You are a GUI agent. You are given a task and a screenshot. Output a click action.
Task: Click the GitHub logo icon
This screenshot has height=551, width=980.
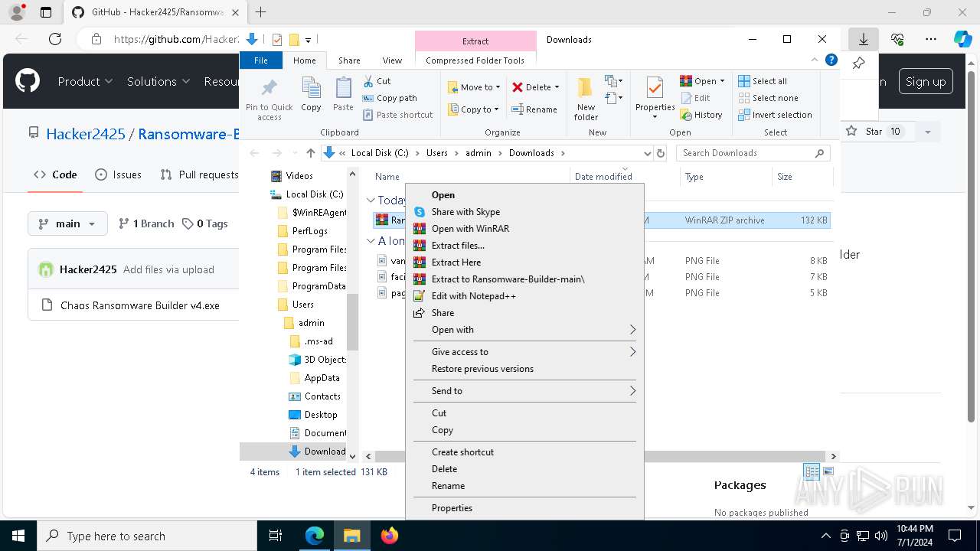(x=28, y=81)
